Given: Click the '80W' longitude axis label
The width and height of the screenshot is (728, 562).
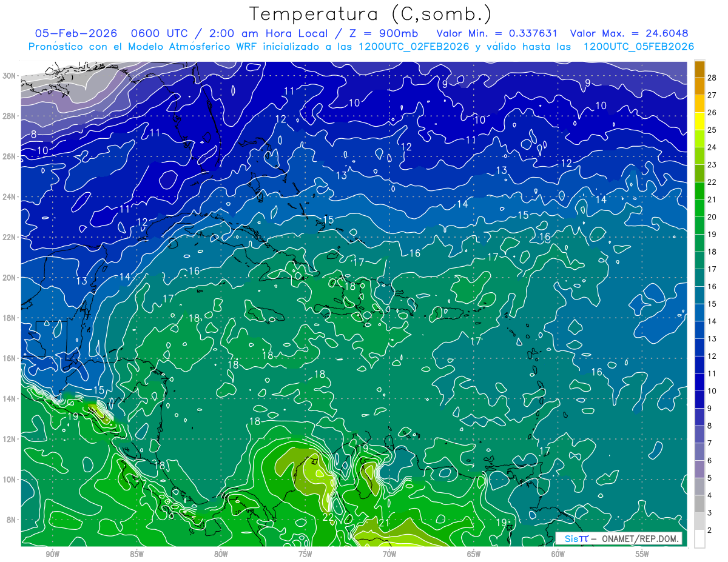Looking at the screenshot, I should pos(221,554).
